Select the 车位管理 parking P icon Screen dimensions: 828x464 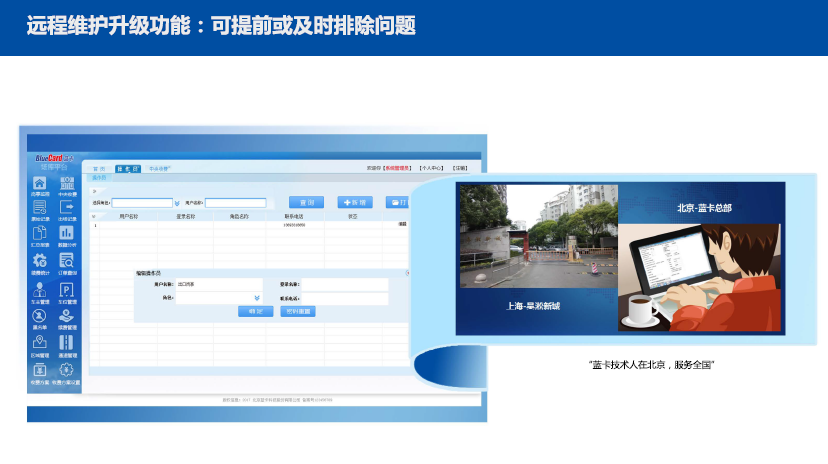point(66,289)
